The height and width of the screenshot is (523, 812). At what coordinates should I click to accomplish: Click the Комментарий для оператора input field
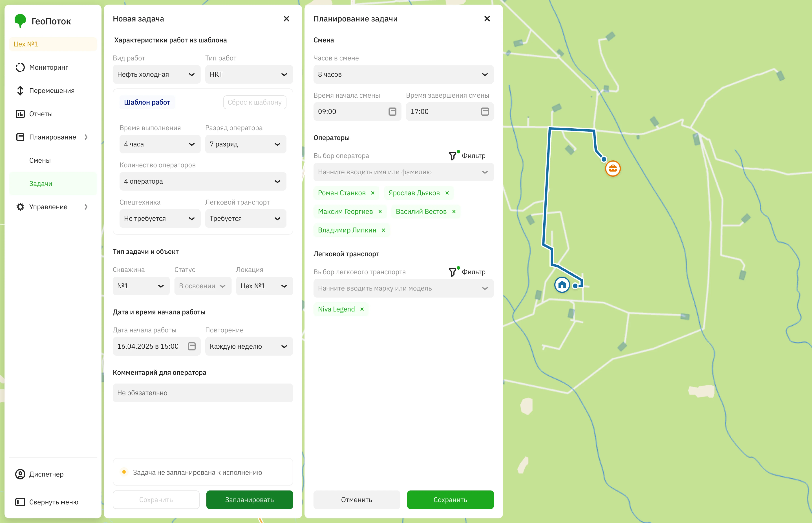pyautogui.click(x=203, y=393)
